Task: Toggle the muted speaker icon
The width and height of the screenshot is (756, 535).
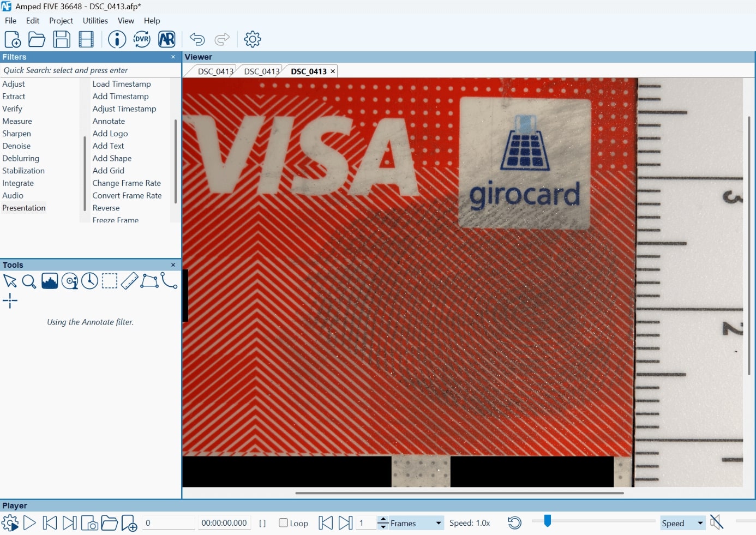Action: pos(717,522)
